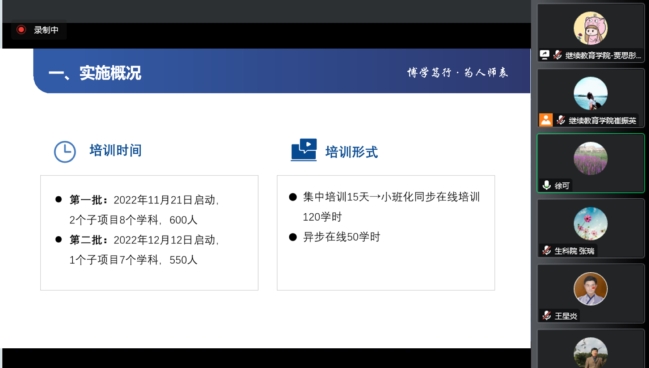Click the muted mic icon beside 王星炎
Screen dimensions: 649x368
pyautogui.click(x=546, y=315)
